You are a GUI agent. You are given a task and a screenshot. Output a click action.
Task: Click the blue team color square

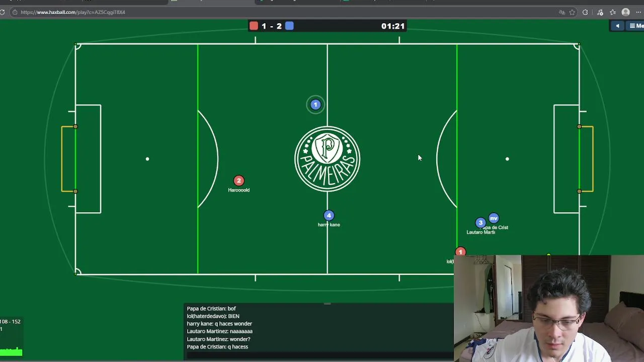289,26
